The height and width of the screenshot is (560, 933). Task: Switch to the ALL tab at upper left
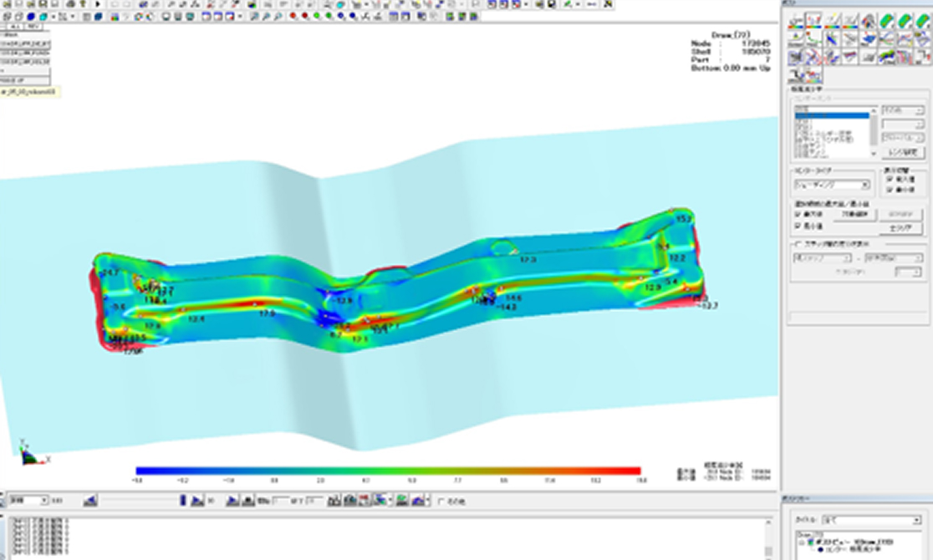point(13,27)
